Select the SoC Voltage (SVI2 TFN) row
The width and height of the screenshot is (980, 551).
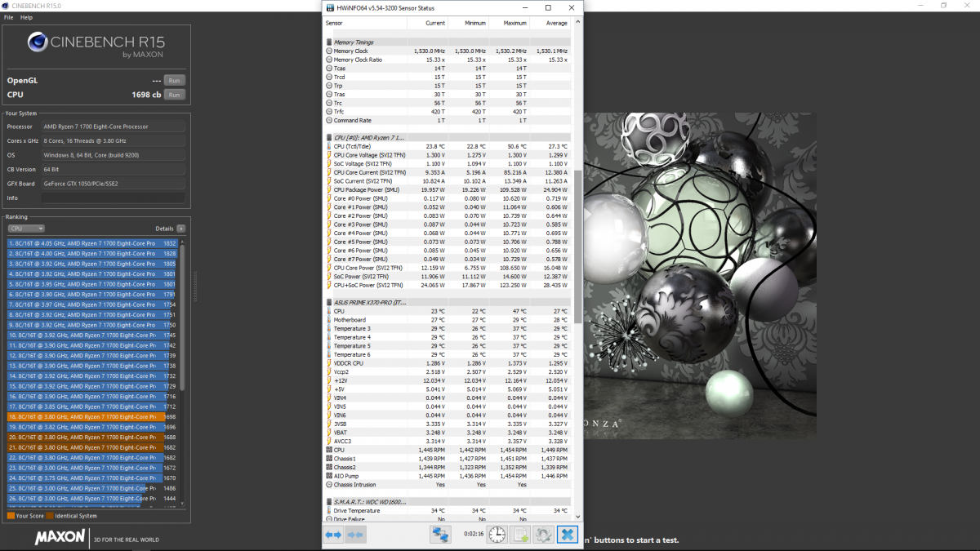pyautogui.click(x=448, y=163)
